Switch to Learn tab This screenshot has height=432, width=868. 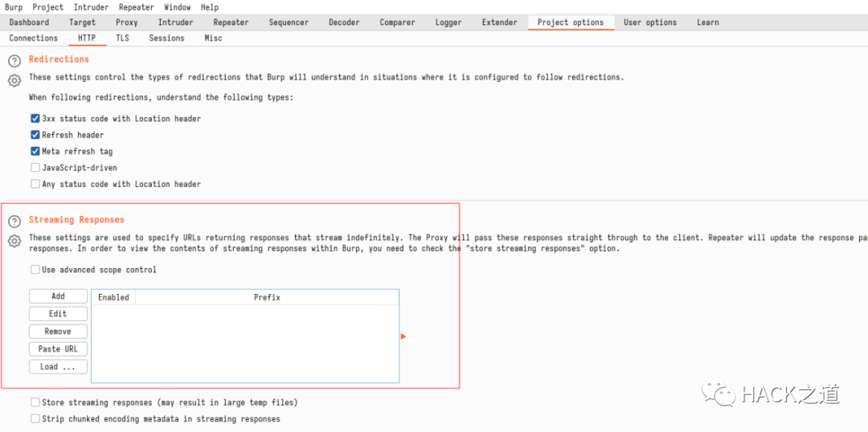pyautogui.click(x=708, y=22)
